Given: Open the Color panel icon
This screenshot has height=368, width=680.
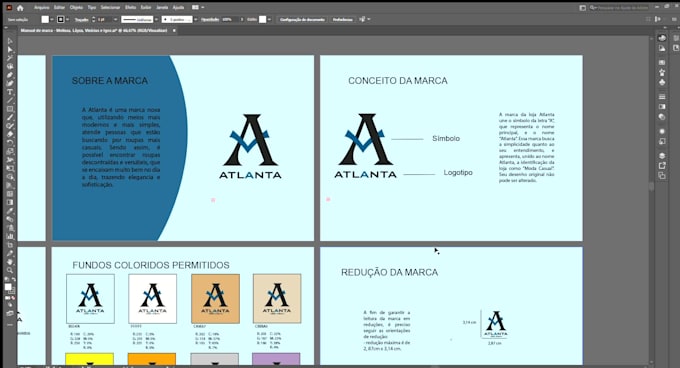Looking at the screenshot, I should tap(662, 38).
